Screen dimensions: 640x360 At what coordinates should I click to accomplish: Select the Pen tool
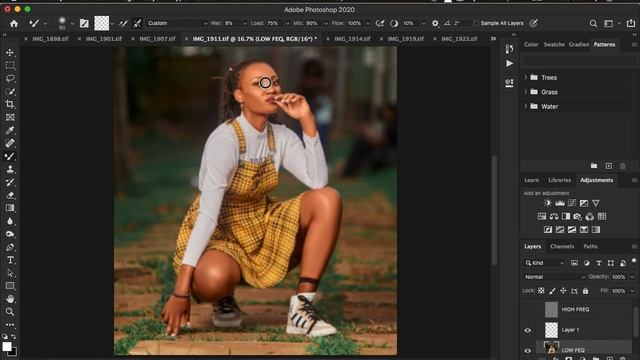[10, 247]
